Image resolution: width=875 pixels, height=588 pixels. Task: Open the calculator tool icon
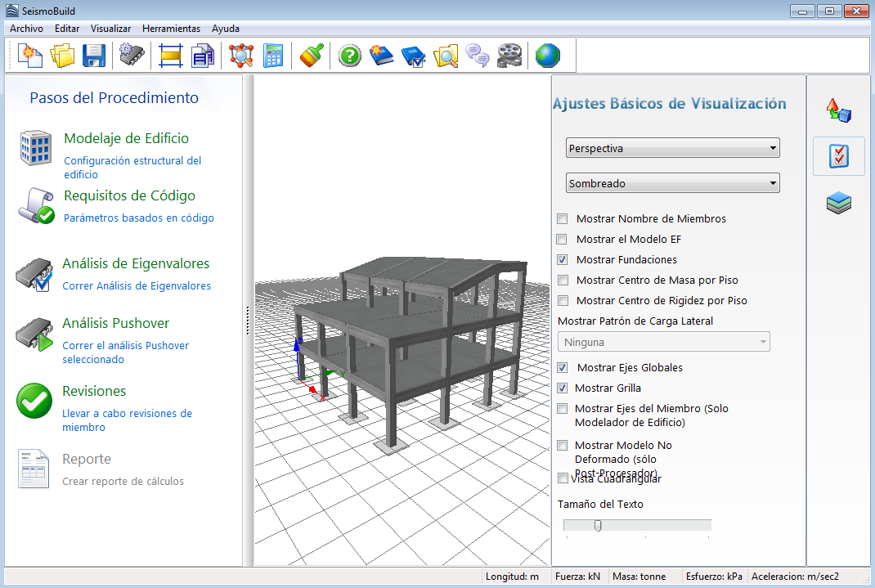pyautogui.click(x=273, y=56)
